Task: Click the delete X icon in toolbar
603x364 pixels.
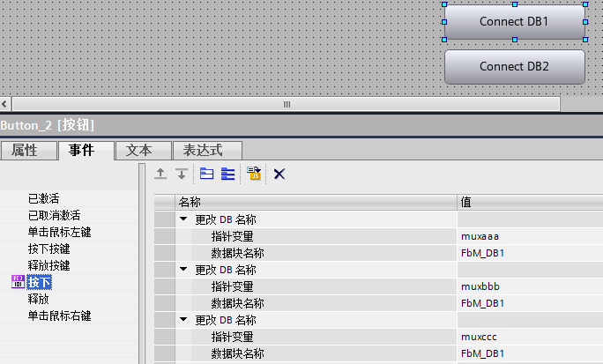Action: click(279, 175)
